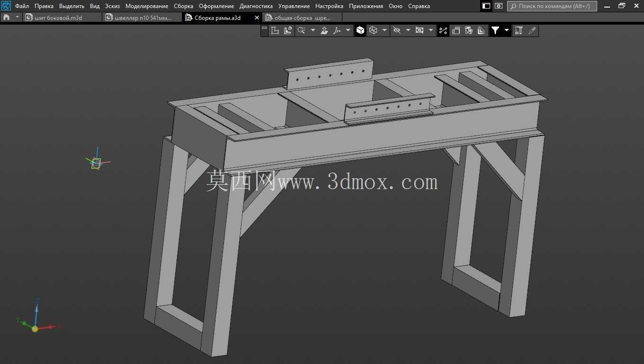
Task: Toggle wireframe cube display mode
Action: pyautogui.click(x=373, y=30)
